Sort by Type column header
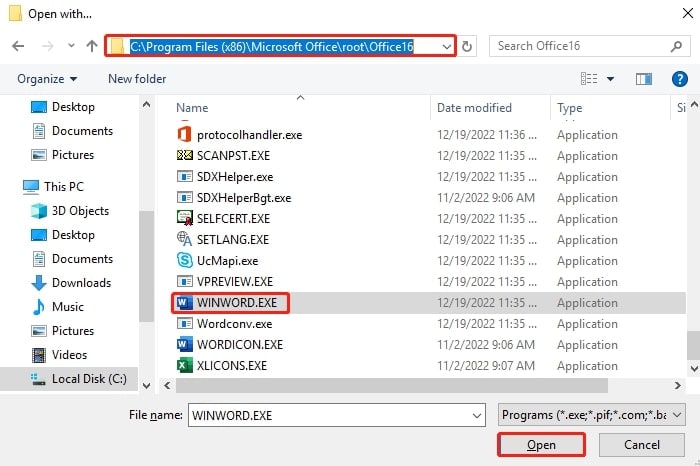Screen dimensions: 700x466 [570, 108]
